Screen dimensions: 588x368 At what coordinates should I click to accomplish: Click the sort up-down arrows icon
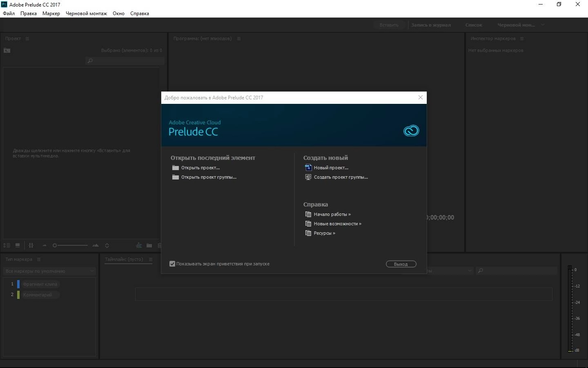tap(107, 245)
